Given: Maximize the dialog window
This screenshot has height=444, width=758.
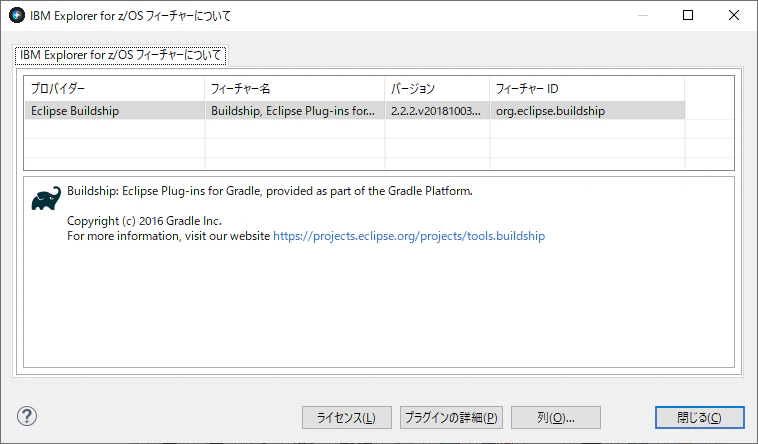Looking at the screenshot, I should 688,15.
